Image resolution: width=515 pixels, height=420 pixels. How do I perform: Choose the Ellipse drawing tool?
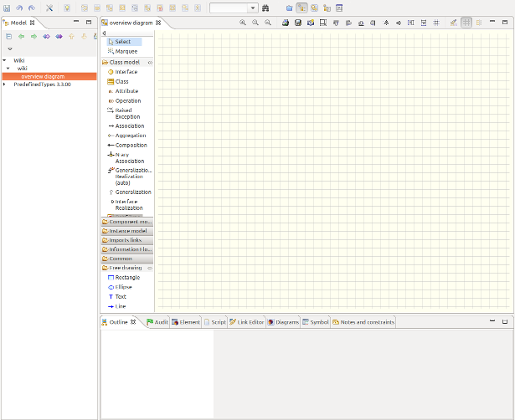coord(123,287)
